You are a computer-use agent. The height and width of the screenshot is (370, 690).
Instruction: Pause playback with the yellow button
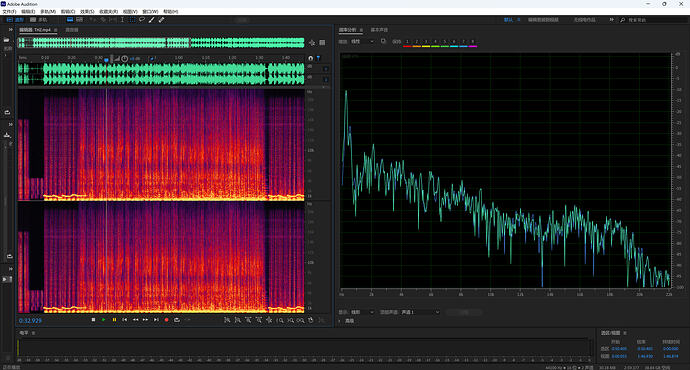coord(114,320)
